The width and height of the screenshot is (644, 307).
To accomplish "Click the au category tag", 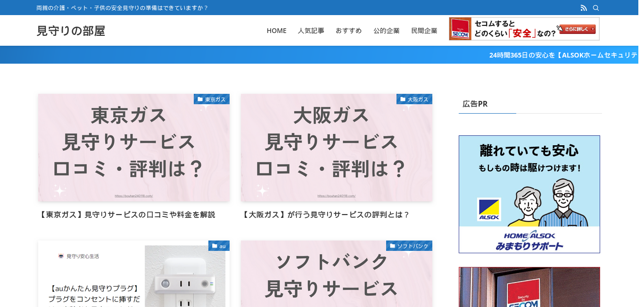I will [219, 246].
